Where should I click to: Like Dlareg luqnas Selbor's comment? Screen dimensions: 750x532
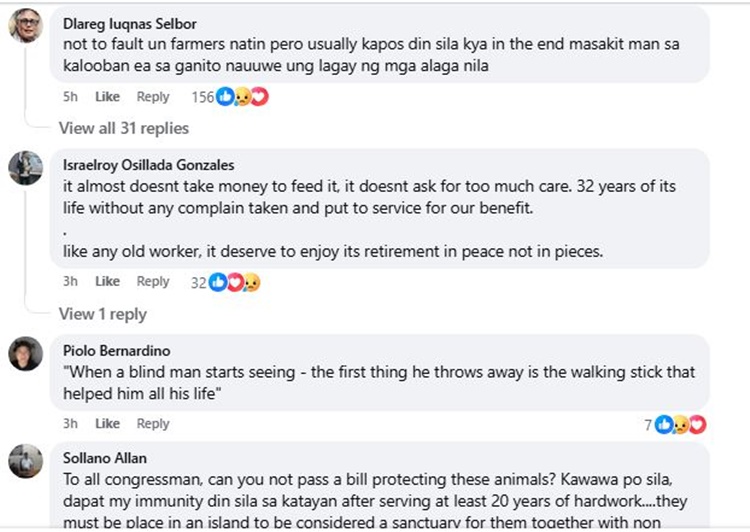107,97
